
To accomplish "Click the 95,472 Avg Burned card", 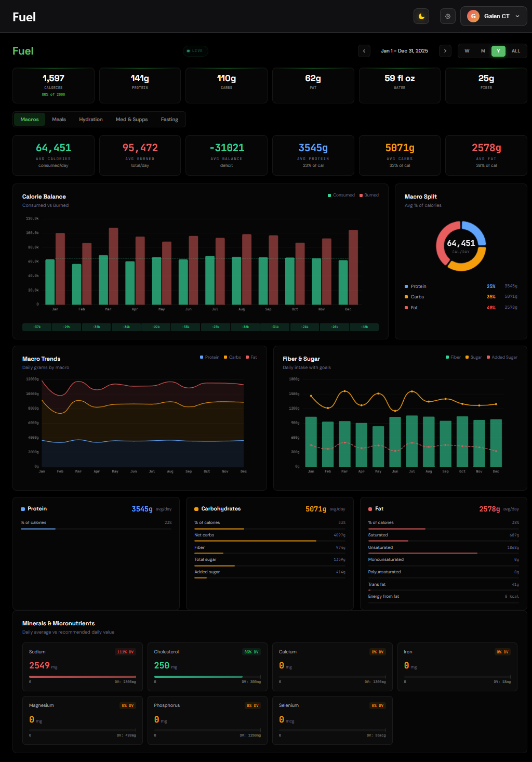I will (140, 155).
